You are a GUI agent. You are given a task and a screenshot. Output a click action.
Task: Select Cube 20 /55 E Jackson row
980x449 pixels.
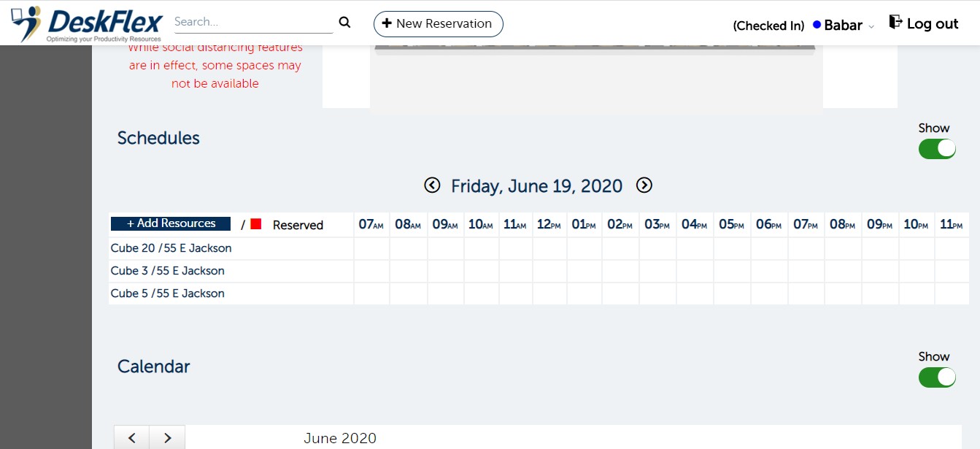click(x=171, y=248)
